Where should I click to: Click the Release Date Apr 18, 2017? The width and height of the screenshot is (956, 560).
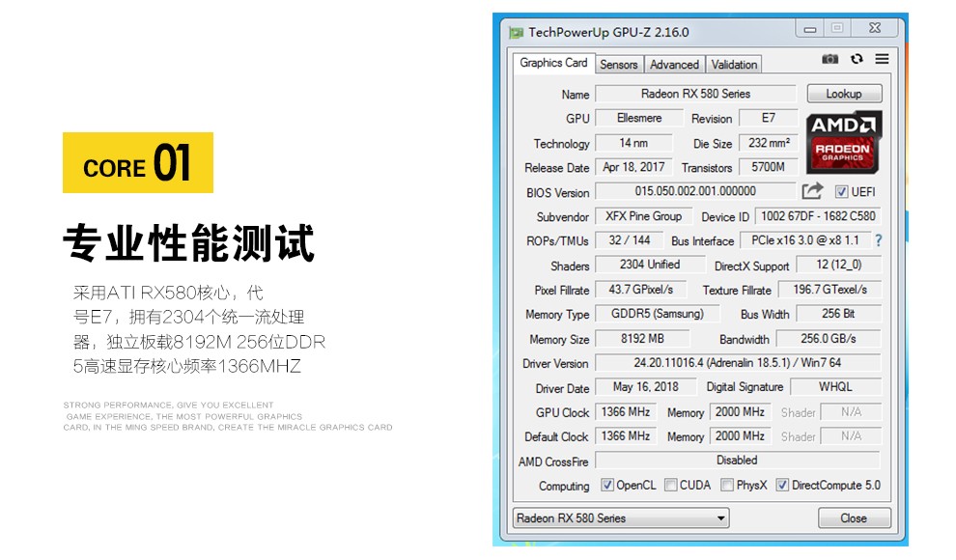tap(633, 167)
